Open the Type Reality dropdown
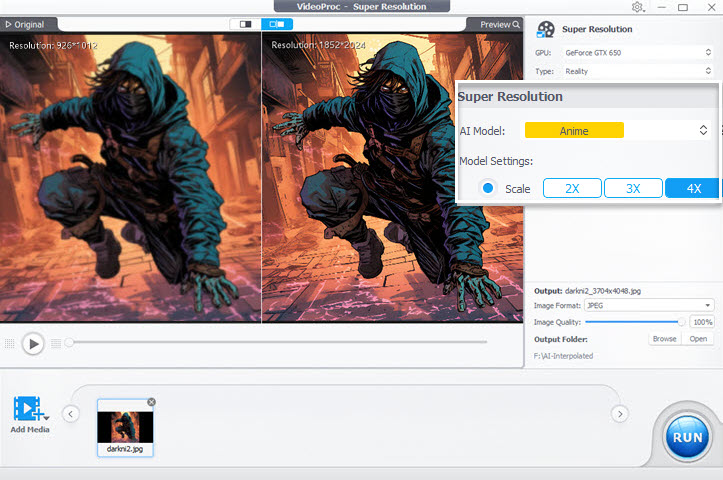Image resolution: width=723 pixels, height=480 pixels. (x=638, y=71)
